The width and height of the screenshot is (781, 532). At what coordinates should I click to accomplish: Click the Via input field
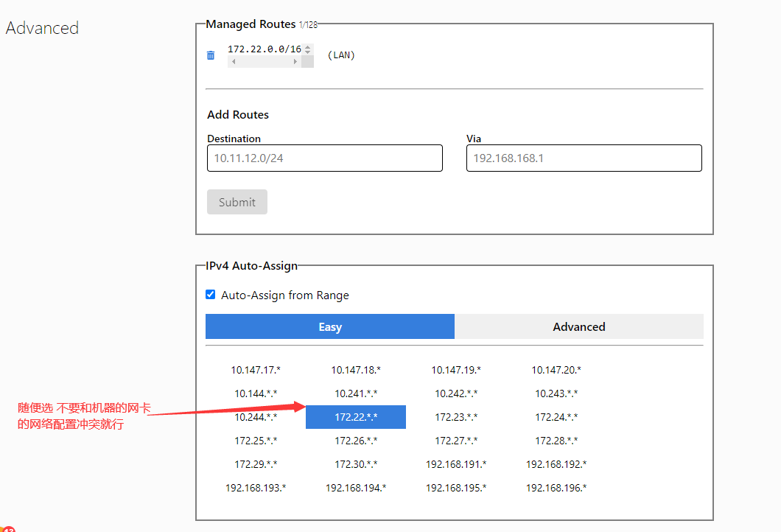click(584, 158)
